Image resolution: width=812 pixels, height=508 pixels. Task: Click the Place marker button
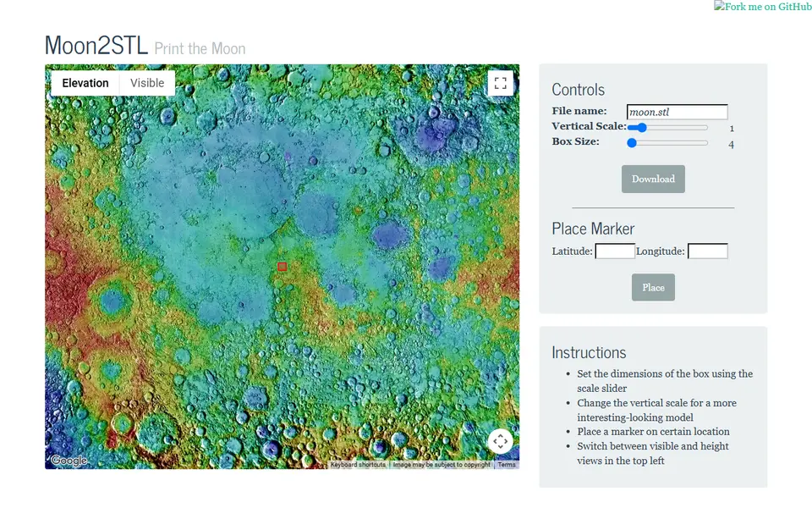click(x=653, y=287)
